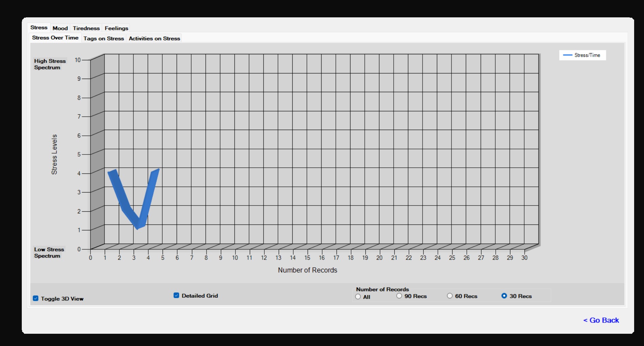Switch to the Stress tab
The width and height of the screenshot is (644, 346).
point(39,28)
